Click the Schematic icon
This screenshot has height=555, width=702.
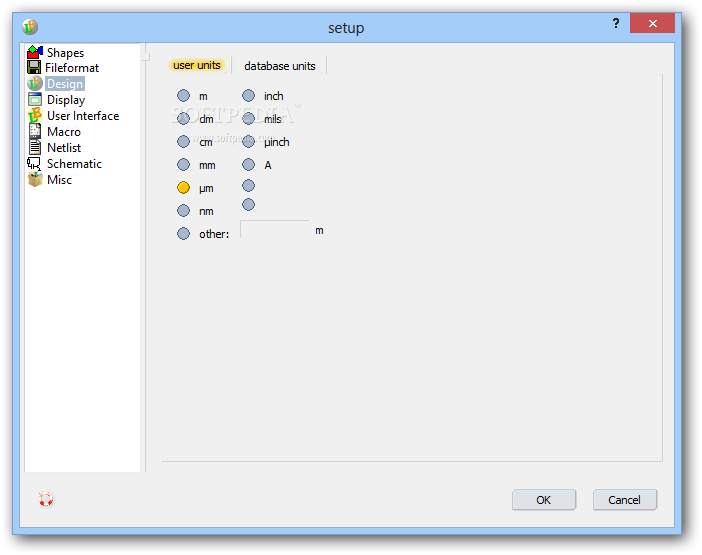pyautogui.click(x=34, y=163)
